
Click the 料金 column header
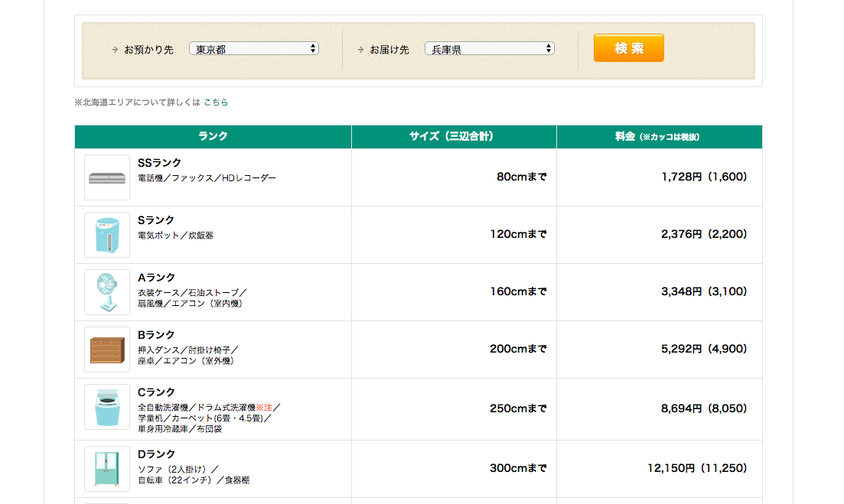[x=659, y=137]
